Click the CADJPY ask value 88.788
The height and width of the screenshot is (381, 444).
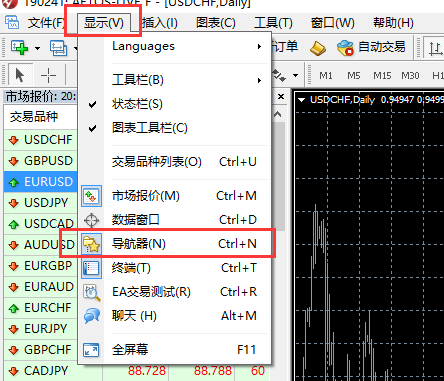pyautogui.click(x=213, y=371)
